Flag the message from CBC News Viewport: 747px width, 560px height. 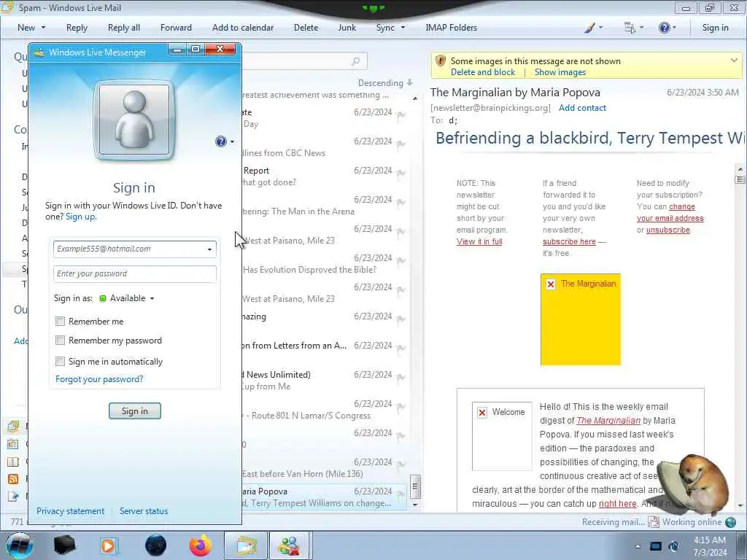pos(400,144)
